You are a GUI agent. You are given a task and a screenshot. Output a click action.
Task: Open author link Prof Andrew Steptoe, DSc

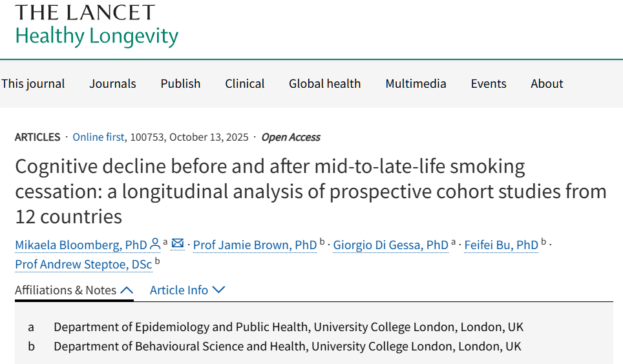click(83, 264)
